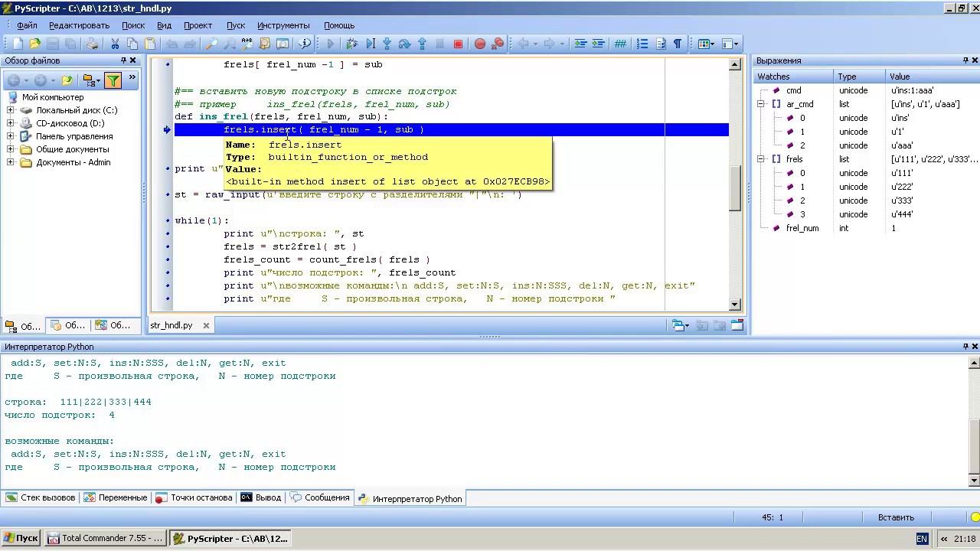Toggle file explorer filter funnel
The image size is (980, 551).
point(113,80)
